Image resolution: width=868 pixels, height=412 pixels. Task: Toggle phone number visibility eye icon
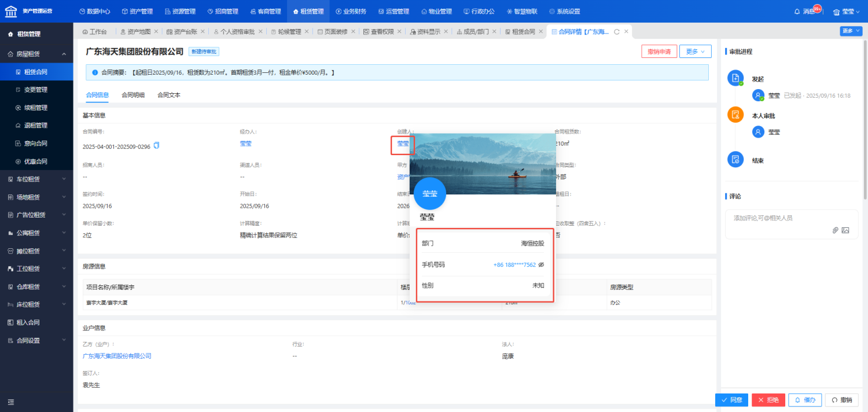point(541,264)
